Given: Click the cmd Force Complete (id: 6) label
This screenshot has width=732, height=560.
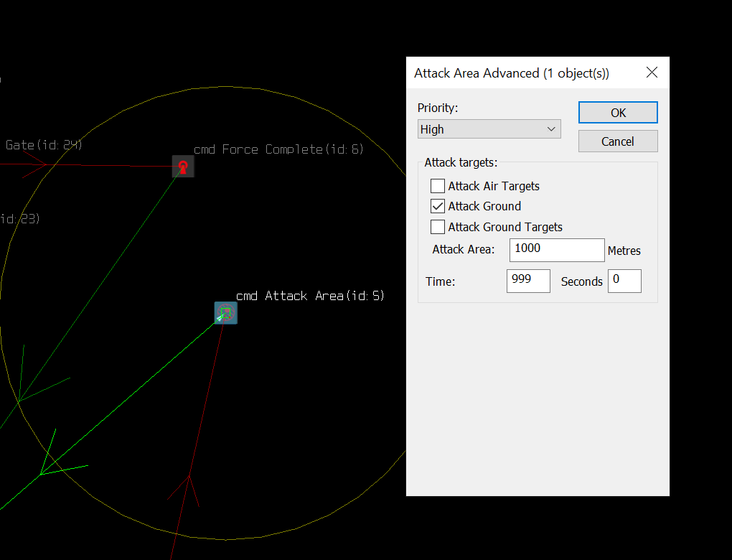Looking at the screenshot, I should 278,149.
